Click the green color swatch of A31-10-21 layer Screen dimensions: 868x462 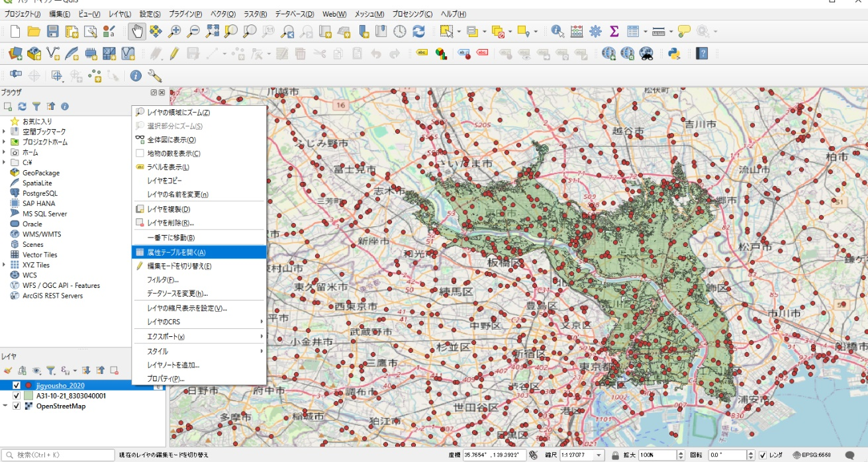(28, 396)
